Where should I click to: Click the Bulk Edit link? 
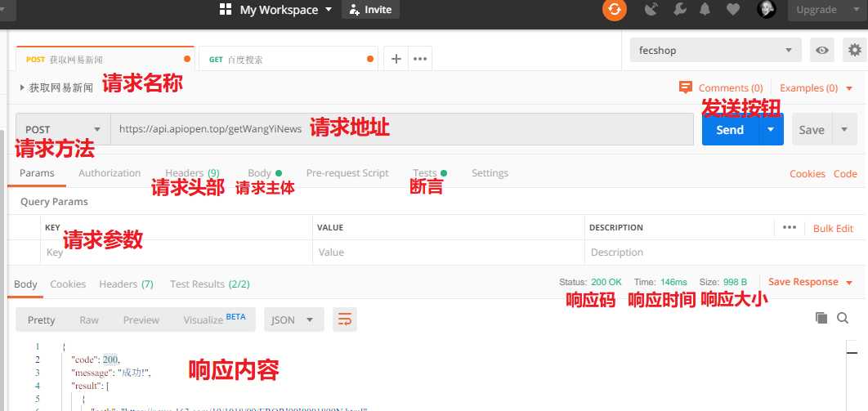coord(833,229)
